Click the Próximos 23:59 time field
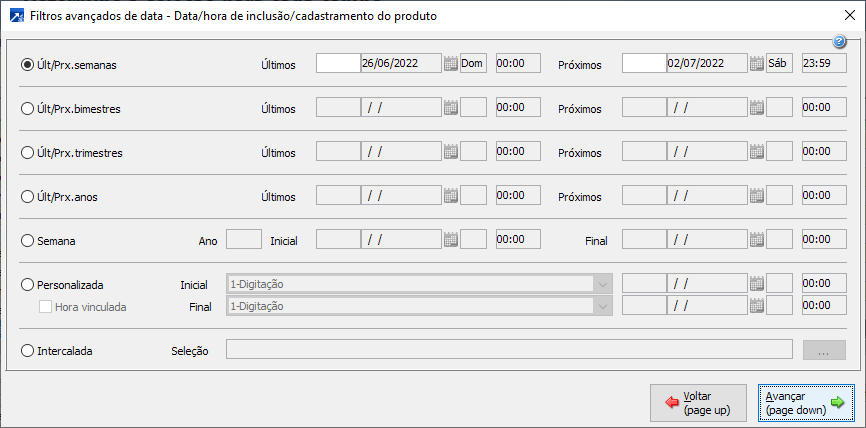866x428 pixels. pyautogui.click(x=824, y=63)
